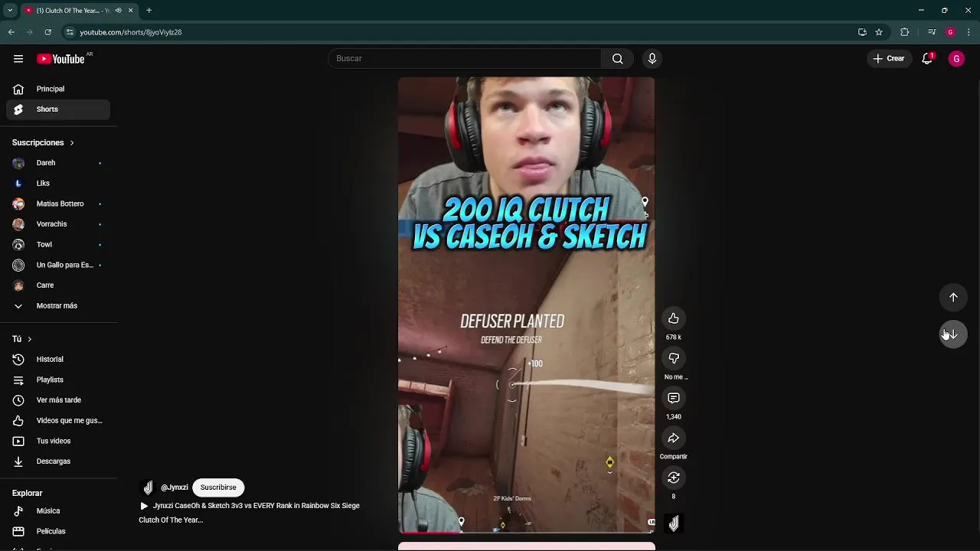This screenshot has width=980, height=551.
Task: Open the install app icon in address bar
Action: pyautogui.click(x=862, y=32)
